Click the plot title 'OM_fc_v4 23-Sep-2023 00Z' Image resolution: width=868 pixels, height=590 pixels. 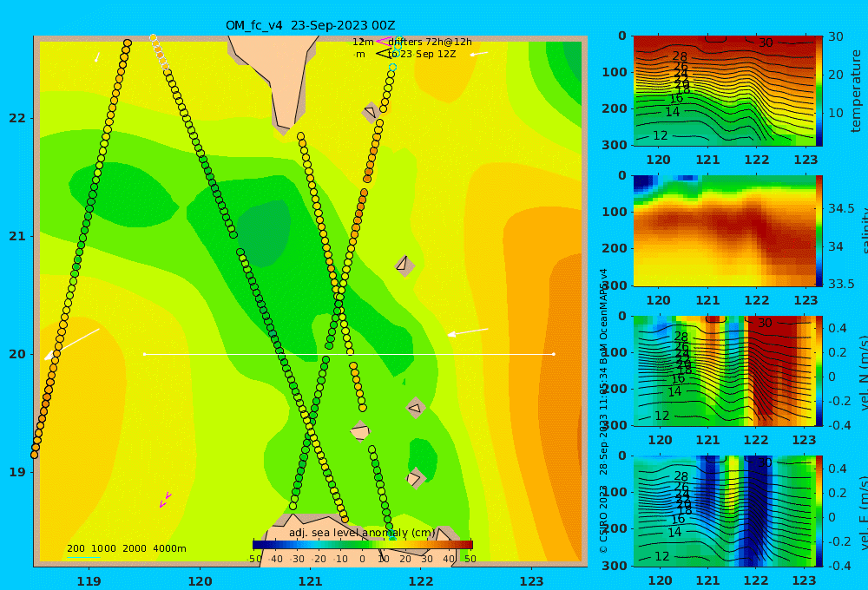pyautogui.click(x=310, y=25)
